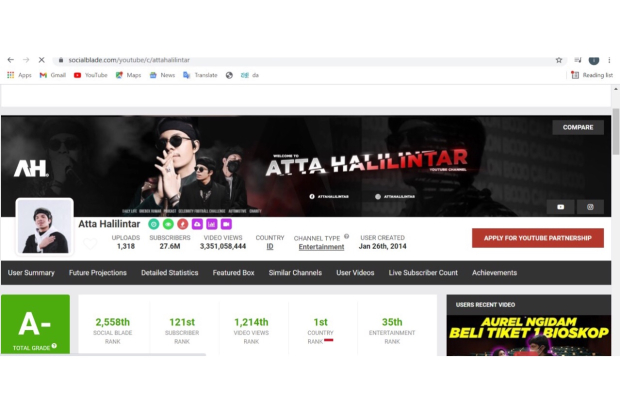Open the Gmail bookmark
The height and width of the screenshot is (413, 620).
coord(52,75)
